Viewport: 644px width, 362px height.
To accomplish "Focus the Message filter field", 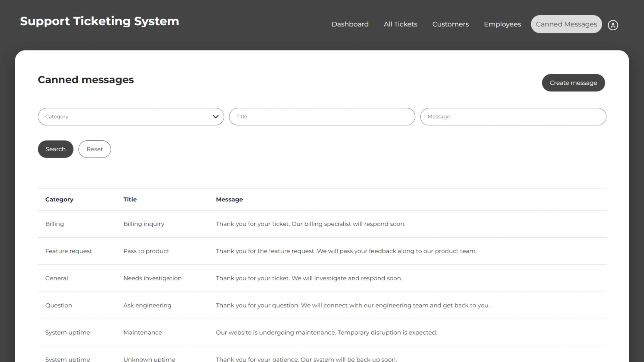I will pos(513,117).
